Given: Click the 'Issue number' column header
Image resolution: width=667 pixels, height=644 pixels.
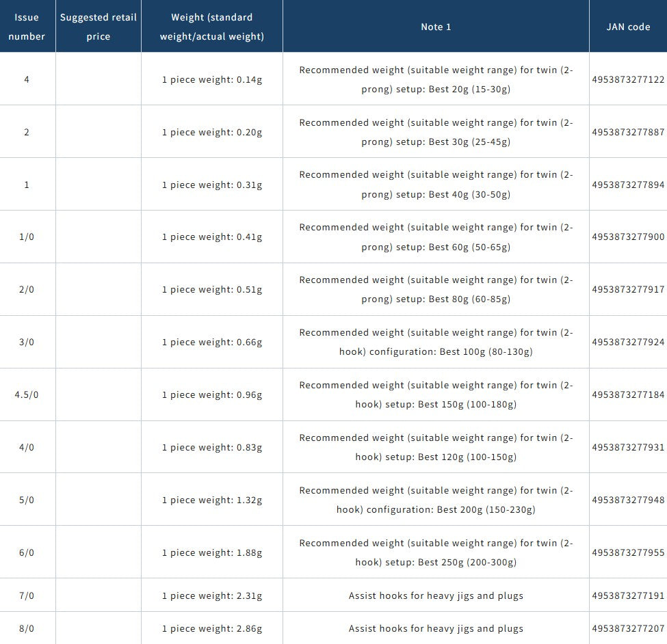Looking at the screenshot, I should 27,27.
